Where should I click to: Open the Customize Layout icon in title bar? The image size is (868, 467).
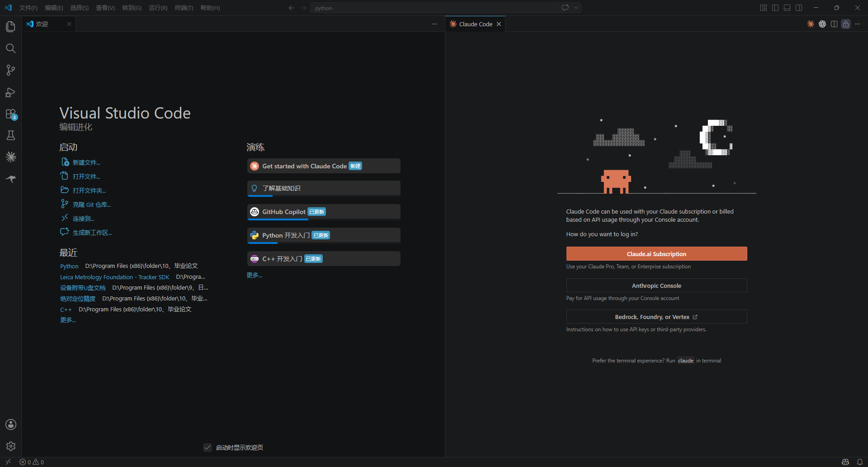(764, 8)
